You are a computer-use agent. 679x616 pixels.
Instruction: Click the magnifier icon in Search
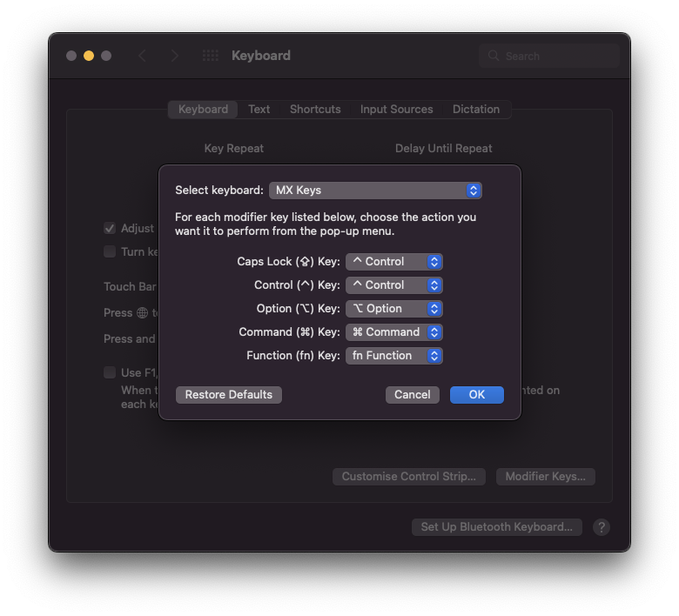click(x=494, y=56)
